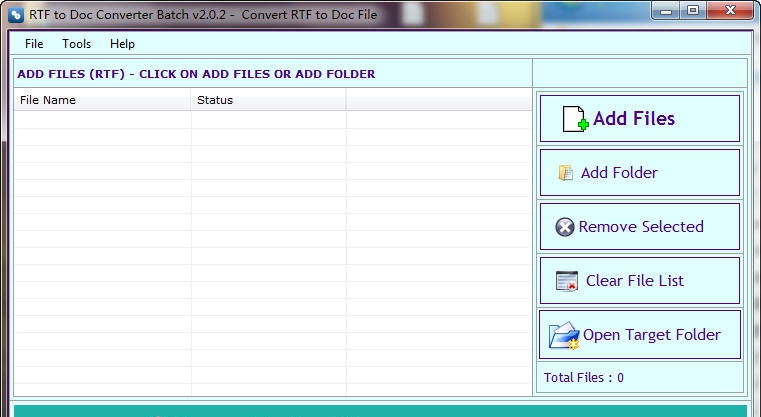Screen dimensions: 761x417
Task: Click the Open Target Folder icon
Action: click(564, 335)
